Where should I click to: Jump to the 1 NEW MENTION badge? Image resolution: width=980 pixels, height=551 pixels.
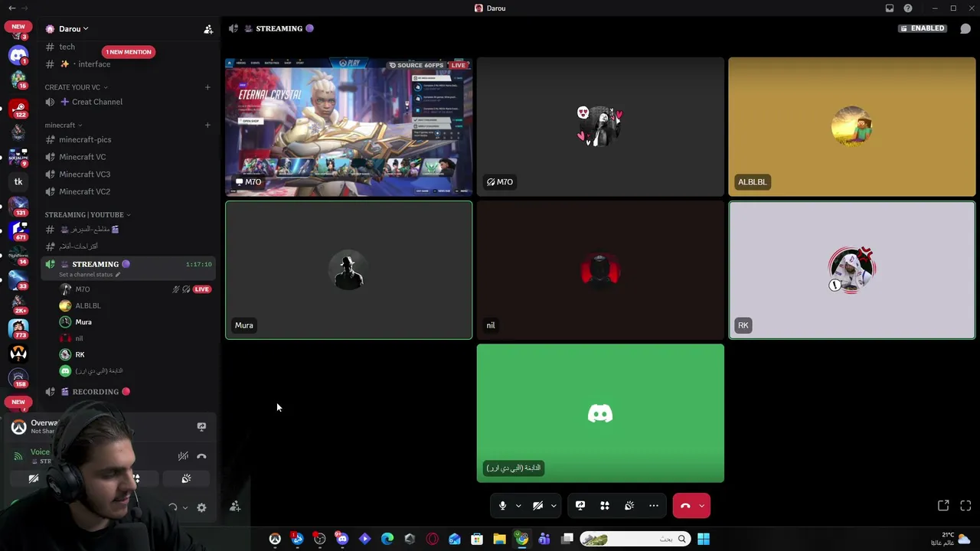[x=129, y=52]
